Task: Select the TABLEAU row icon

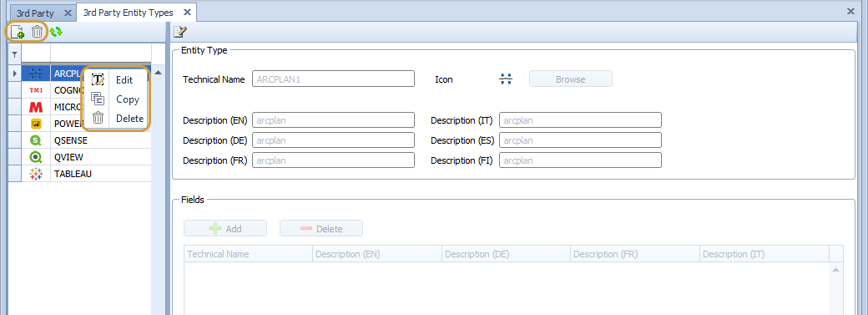Action: [36, 174]
